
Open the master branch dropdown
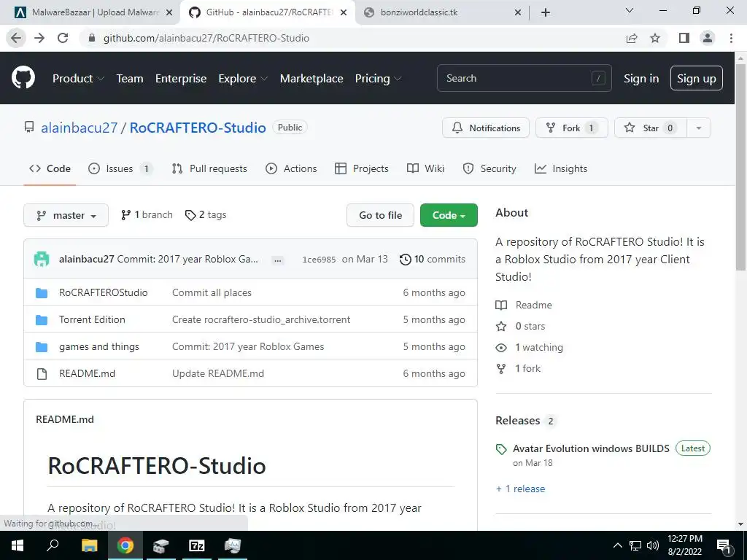click(66, 215)
